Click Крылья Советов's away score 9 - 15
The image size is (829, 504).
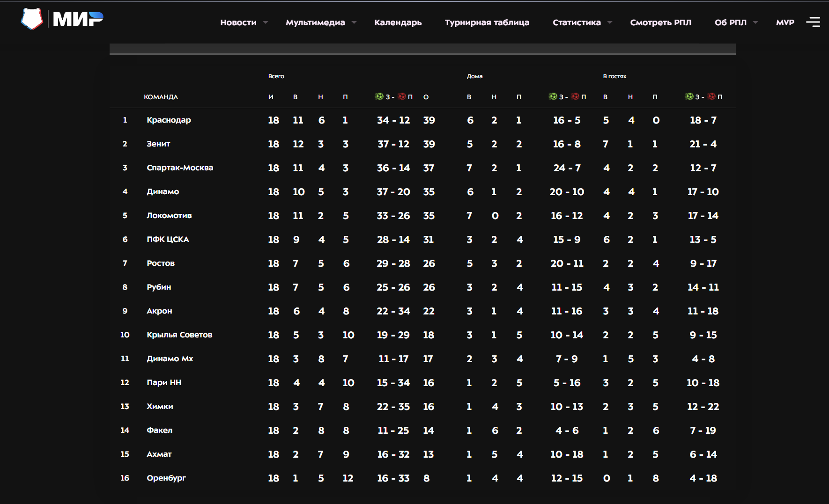[x=703, y=335]
